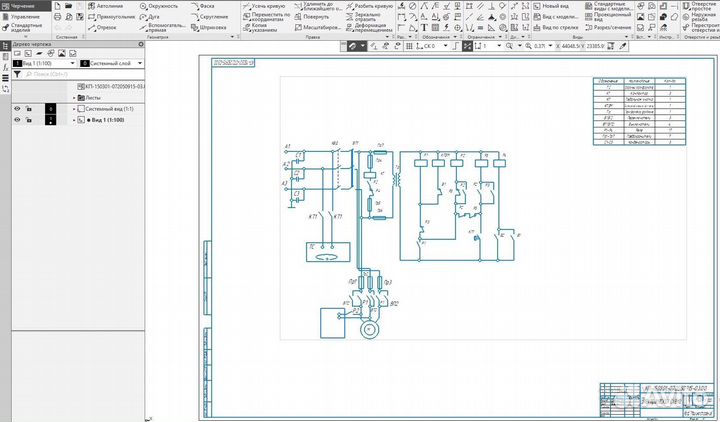Pick the Штриховка hatch tool
Image resolution: width=720 pixels, height=422 pixels.
click(x=208, y=27)
